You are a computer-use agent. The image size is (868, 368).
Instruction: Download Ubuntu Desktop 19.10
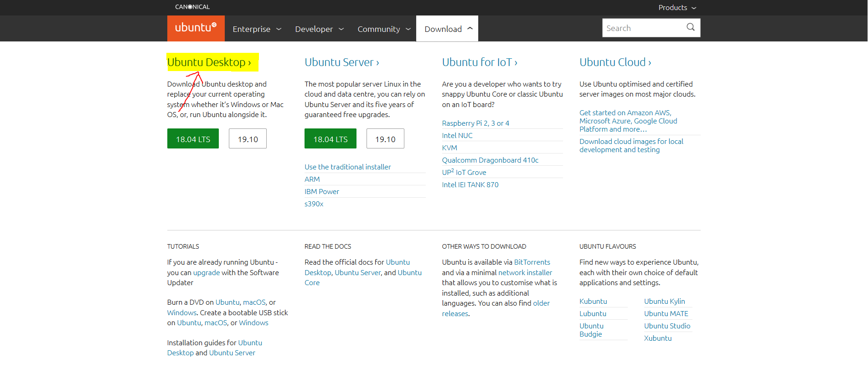point(248,139)
